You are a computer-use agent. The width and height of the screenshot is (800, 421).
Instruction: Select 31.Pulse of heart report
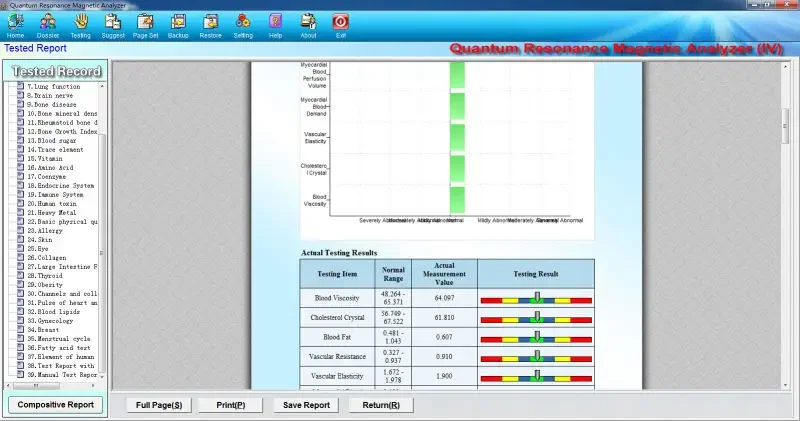pyautogui.click(x=62, y=303)
